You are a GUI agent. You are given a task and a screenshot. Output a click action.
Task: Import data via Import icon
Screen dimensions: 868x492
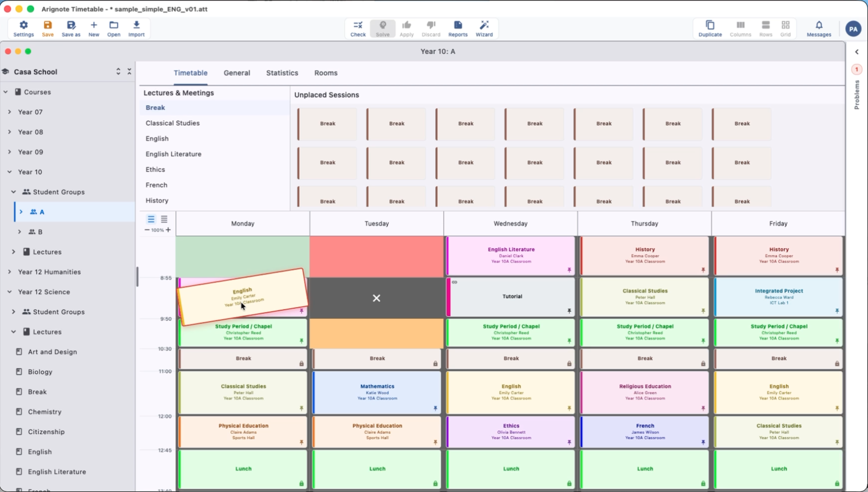pyautogui.click(x=136, y=28)
